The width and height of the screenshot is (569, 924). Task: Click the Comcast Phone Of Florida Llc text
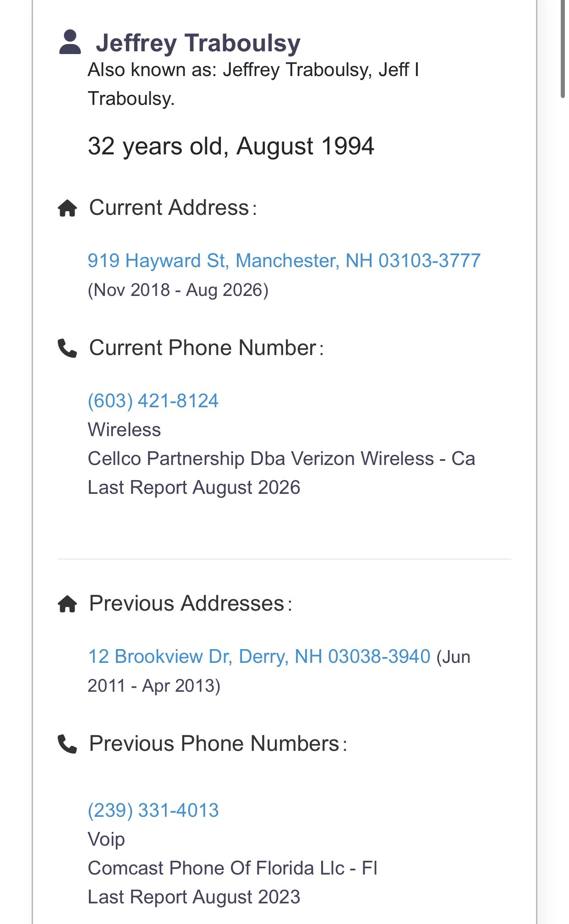click(232, 868)
